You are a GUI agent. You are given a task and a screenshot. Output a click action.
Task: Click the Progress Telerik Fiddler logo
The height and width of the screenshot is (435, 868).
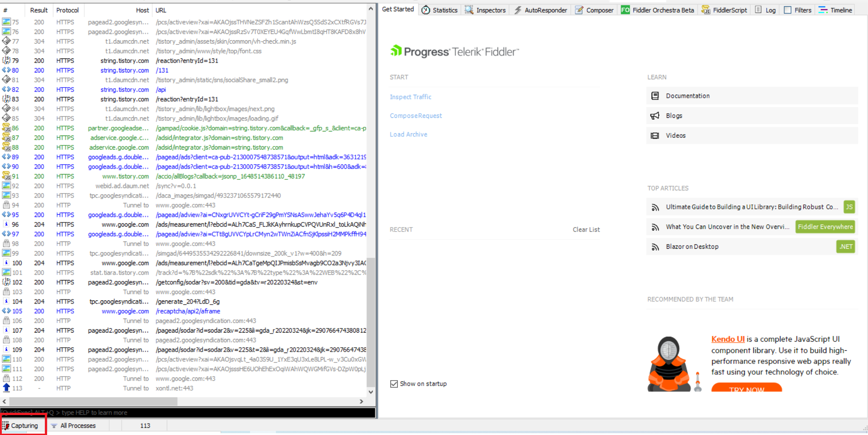pos(454,52)
